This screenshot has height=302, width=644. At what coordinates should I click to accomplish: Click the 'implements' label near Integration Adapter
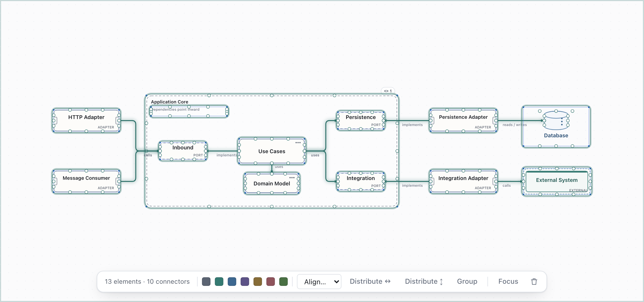pos(412,185)
